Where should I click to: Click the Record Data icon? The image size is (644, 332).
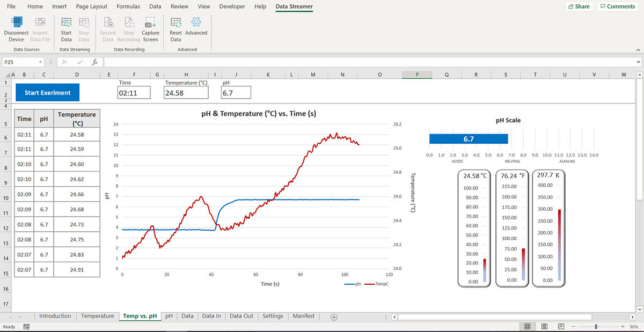pos(108,23)
